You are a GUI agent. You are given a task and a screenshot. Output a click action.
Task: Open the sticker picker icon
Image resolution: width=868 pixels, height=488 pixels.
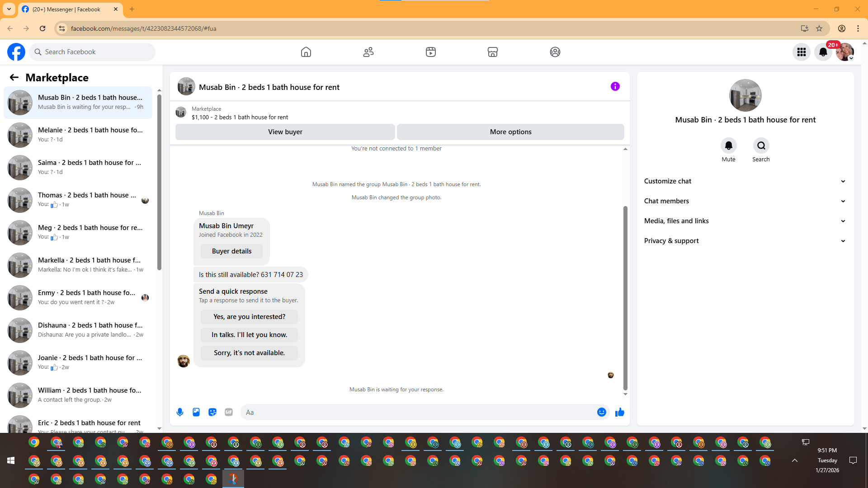pos(212,412)
